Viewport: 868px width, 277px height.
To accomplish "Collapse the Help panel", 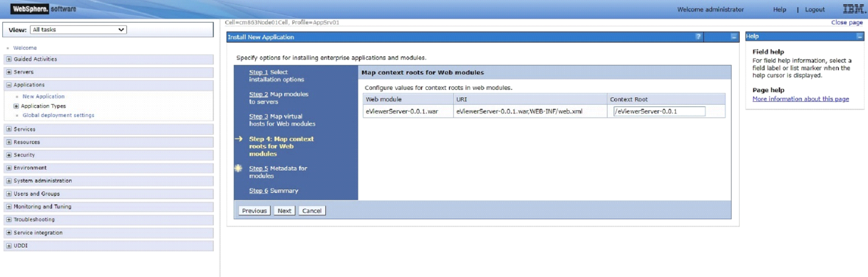I will click(859, 36).
